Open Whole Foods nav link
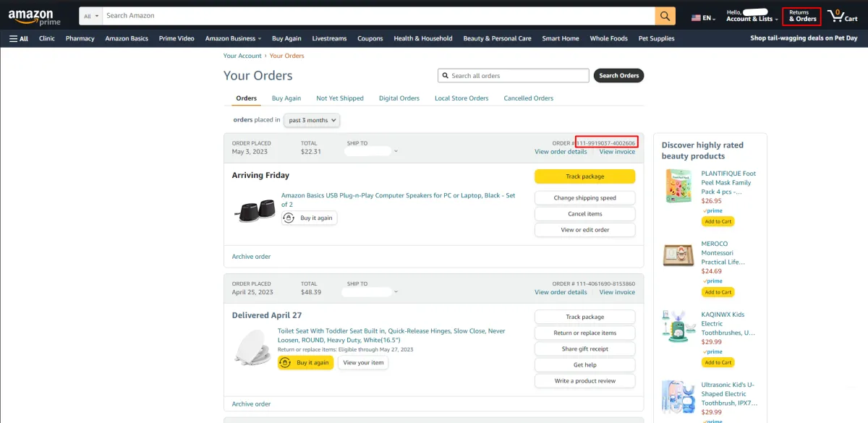This screenshot has width=868, height=423. click(608, 38)
